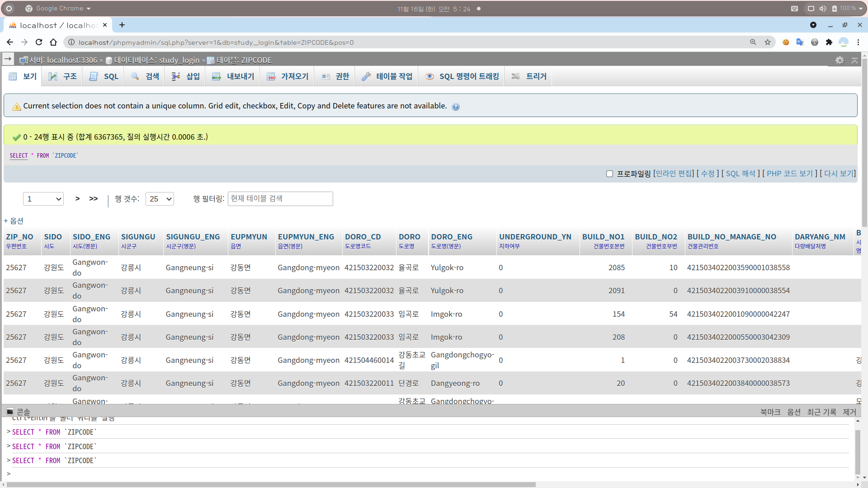This screenshot has height=488, width=868.
Task: Click the 인라인 편집 link
Action: tap(674, 174)
